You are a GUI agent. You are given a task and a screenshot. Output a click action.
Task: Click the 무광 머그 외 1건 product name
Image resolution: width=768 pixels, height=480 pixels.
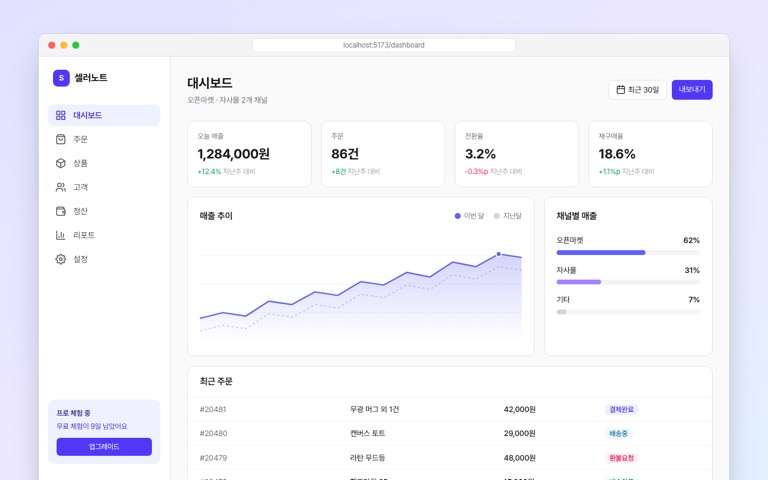pyautogui.click(x=375, y=409)
